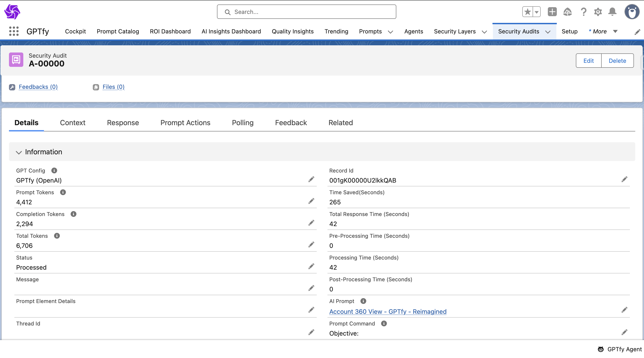This screenshot has width=644, height=358.
Task: Click the Help question mark icon
Action: (583, 12)
